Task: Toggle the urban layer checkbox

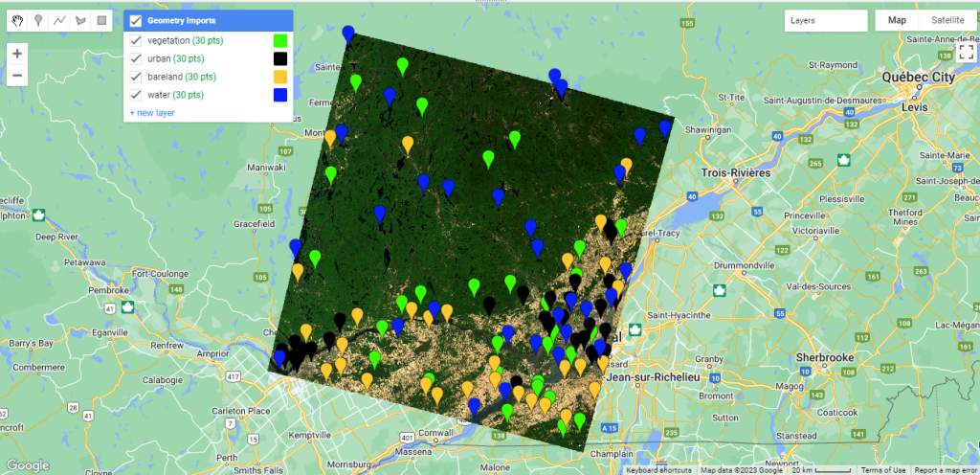Action: pos(136,59)
